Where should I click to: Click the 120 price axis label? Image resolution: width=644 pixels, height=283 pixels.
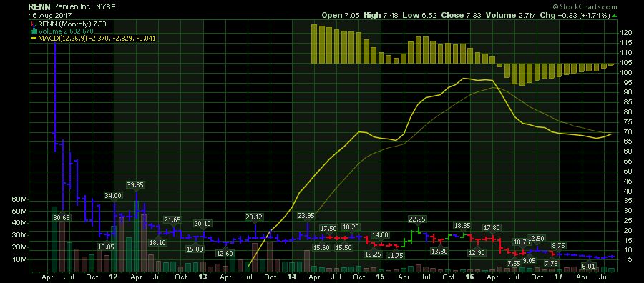tap(626, 32)
